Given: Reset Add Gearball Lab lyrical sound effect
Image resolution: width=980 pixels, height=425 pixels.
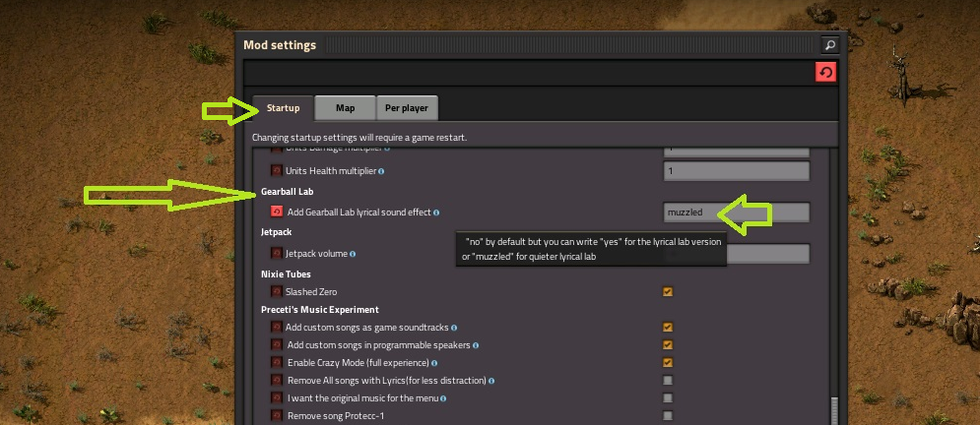Looking at the screenshot, I should pos(276,212).
